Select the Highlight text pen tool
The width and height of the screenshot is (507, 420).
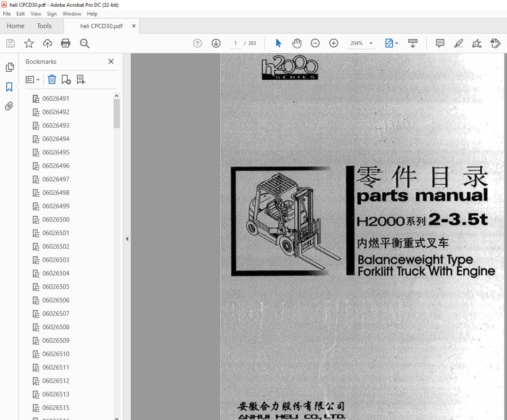click(459, 43)
